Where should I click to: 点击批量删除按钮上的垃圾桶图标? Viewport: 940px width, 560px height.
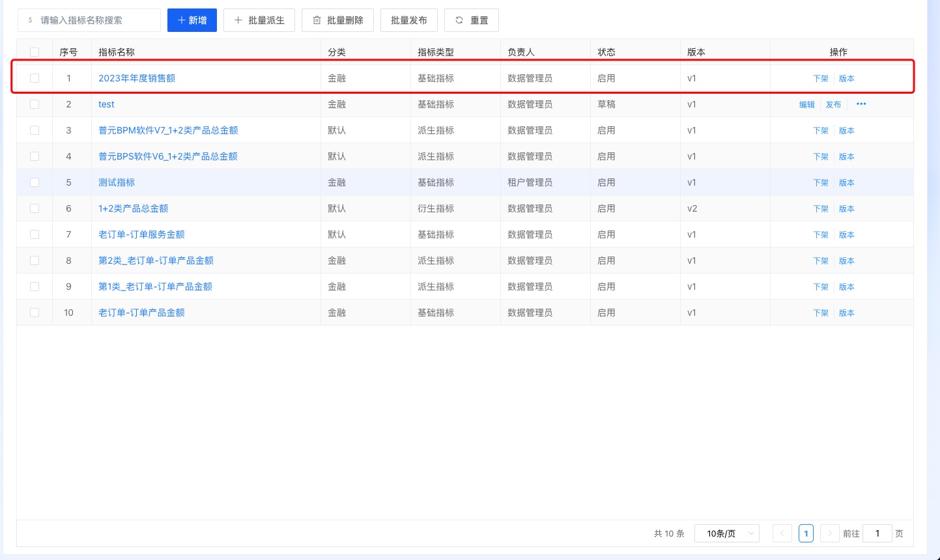click(317, 20)
